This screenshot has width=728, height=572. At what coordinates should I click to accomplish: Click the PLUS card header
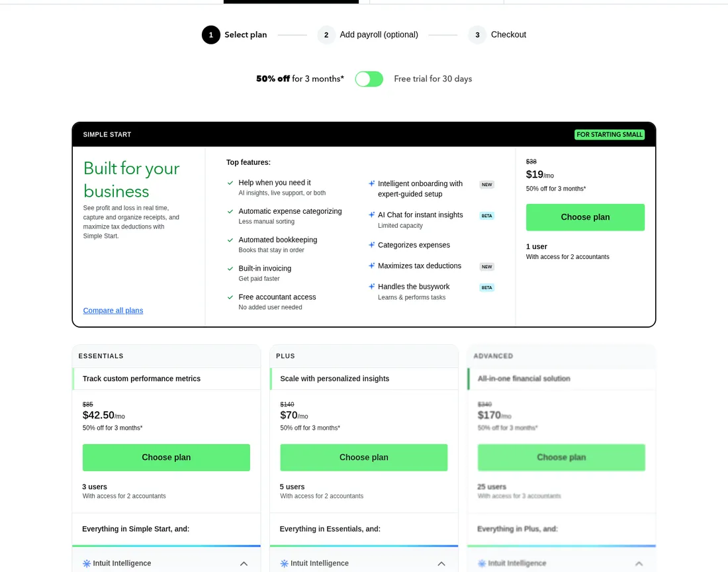coord(285,356)
